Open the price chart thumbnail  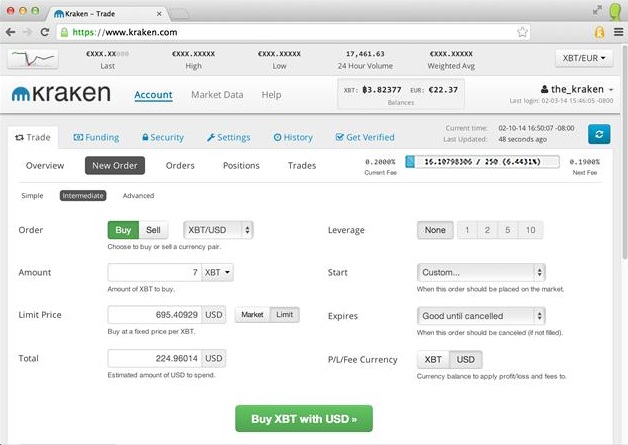33,59
